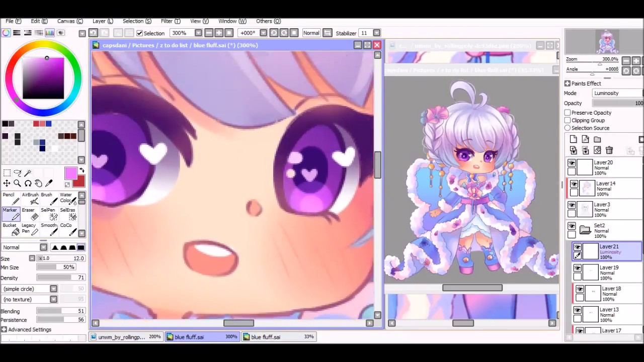The height and width of the screenshot is (362, 644).
Task: Hide Layer20 visibility eye
Action: pyautogui.click(x=572, y=163)
